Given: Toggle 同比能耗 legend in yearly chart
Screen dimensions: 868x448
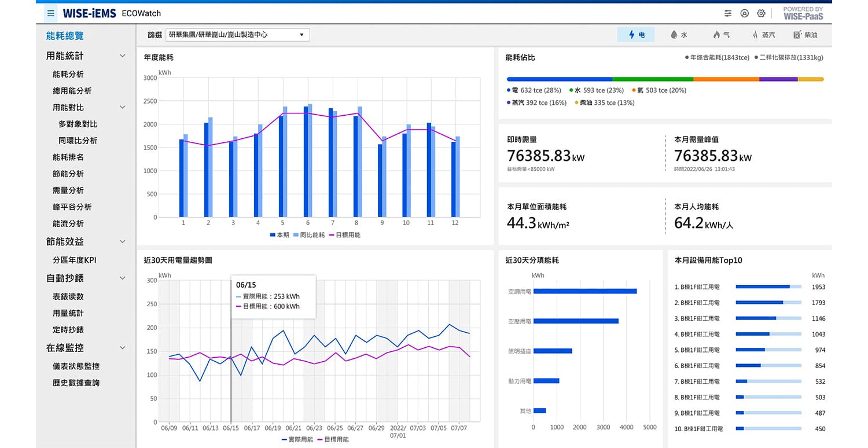Looking at the screenshot, I should coord(309,235).
